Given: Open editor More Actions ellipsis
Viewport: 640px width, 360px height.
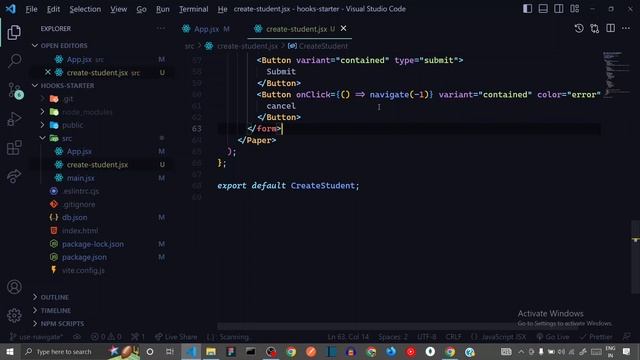Looking at the screenshot, I should pyautogui.click(x=626, y=28).
